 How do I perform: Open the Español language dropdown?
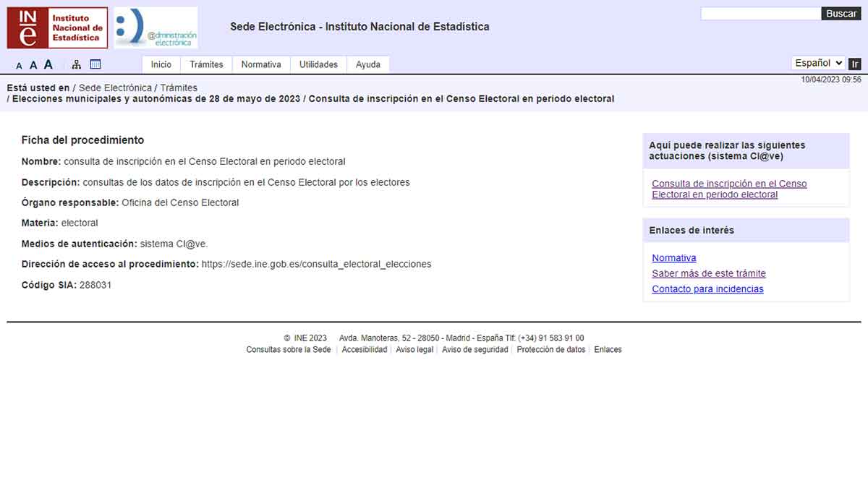pyautogui.click(x=817, y=63)
